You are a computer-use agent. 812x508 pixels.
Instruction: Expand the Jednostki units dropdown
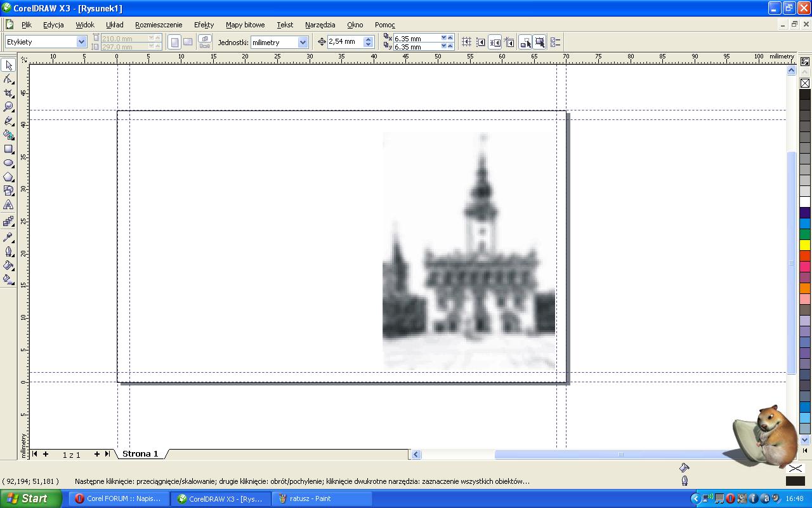click(x=303, y=43)
